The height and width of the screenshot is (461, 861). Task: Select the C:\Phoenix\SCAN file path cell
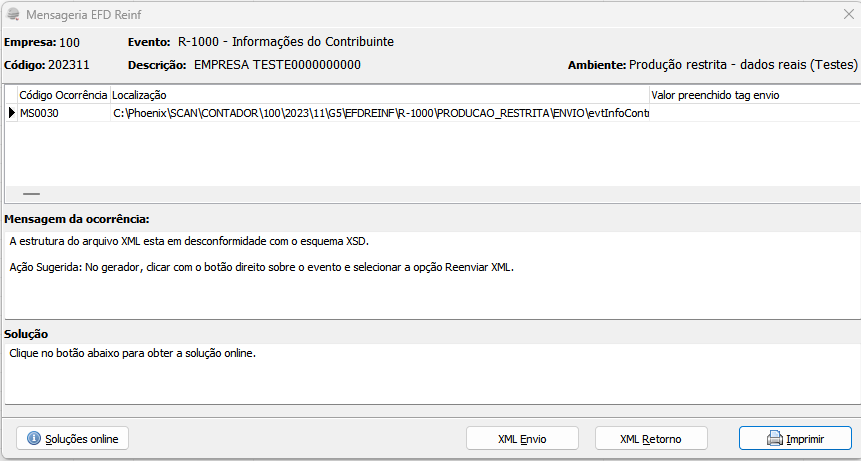(380, 114)
